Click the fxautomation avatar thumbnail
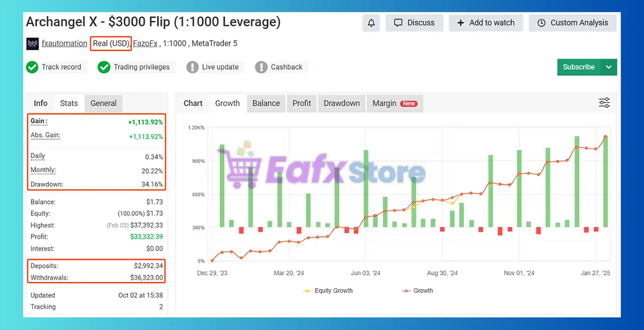This screenshot has height=330, width=644. [32, 44]
